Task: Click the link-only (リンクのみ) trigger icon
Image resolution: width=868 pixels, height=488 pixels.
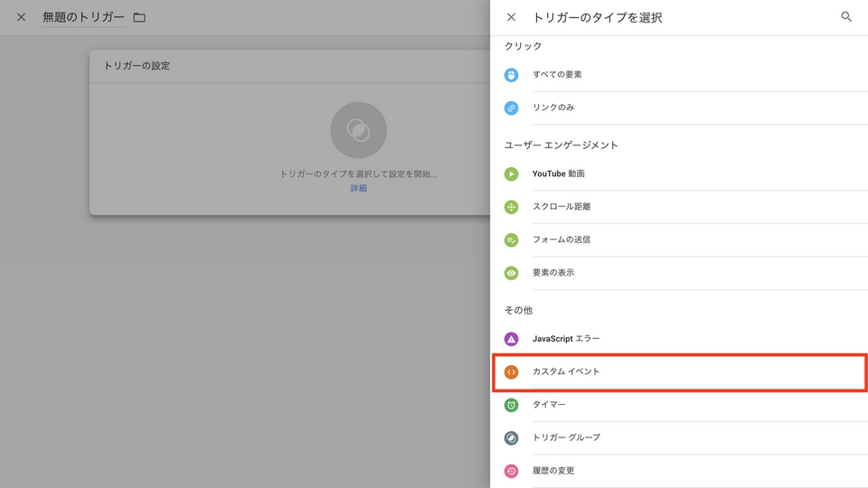Action: 512,108
